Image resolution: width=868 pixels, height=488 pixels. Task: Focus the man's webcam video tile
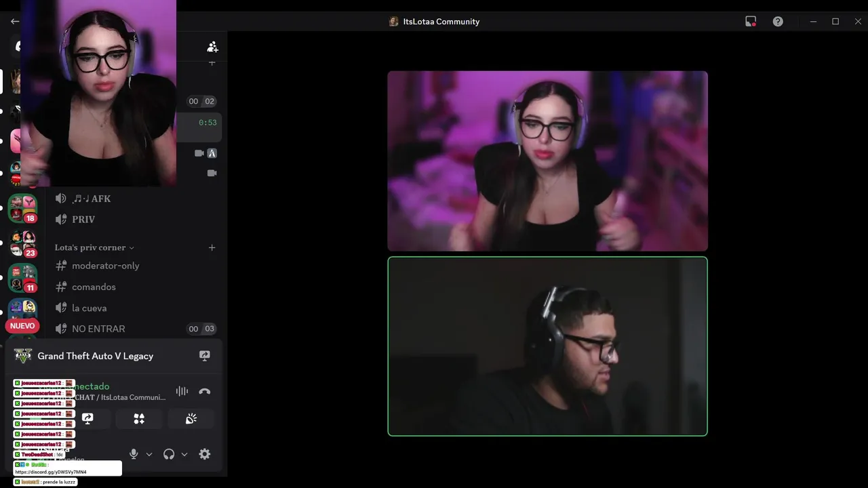point(547,346)
